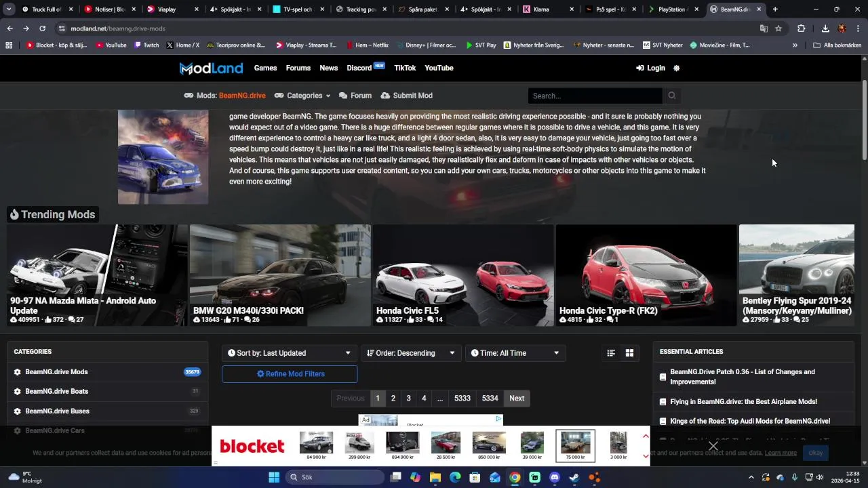Open browser extensions puzzle icon
Screen dimensions: 868x488
click(802, 28)
